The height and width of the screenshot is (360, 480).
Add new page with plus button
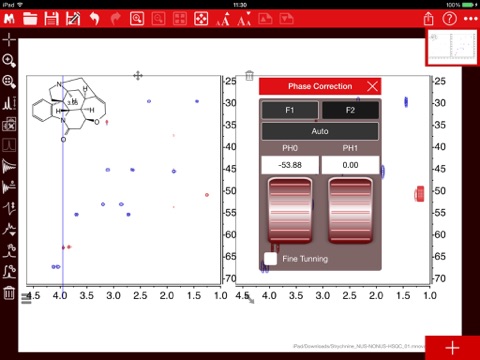coord(452,348)
